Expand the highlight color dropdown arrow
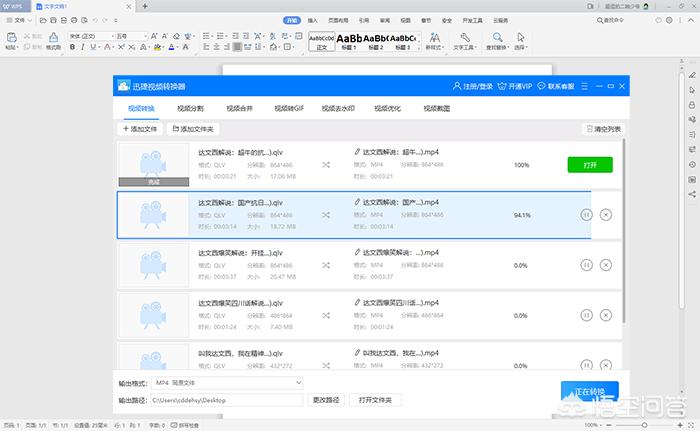Screen dimensions: 700x431 163,47
